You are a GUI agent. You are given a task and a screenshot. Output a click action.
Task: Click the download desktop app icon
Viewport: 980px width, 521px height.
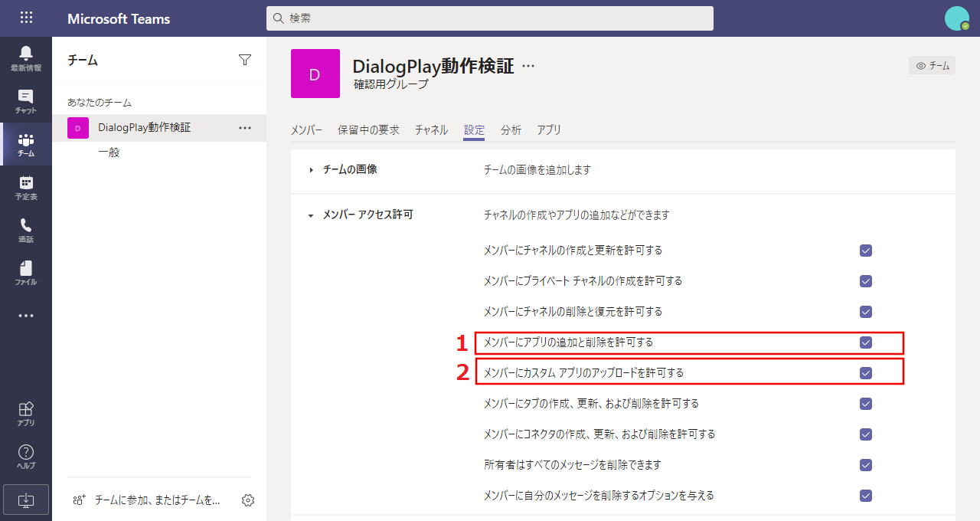26,500
